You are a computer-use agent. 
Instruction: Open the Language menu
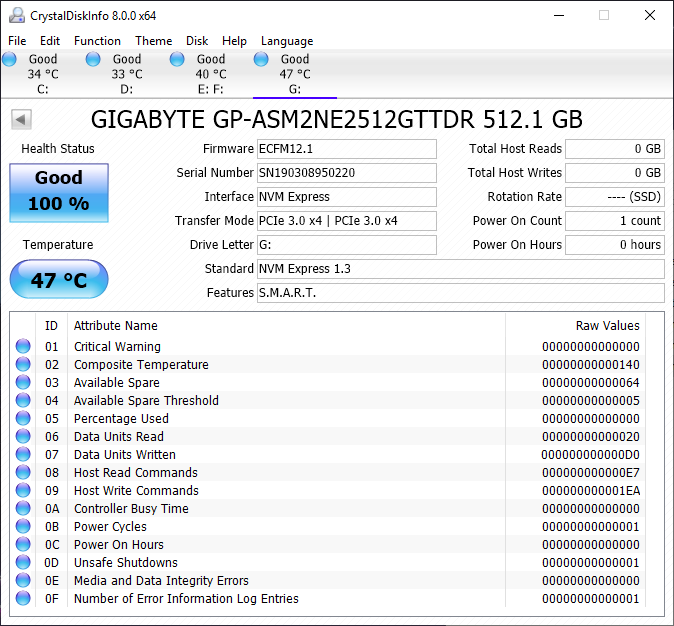click(x=287, y=41)
